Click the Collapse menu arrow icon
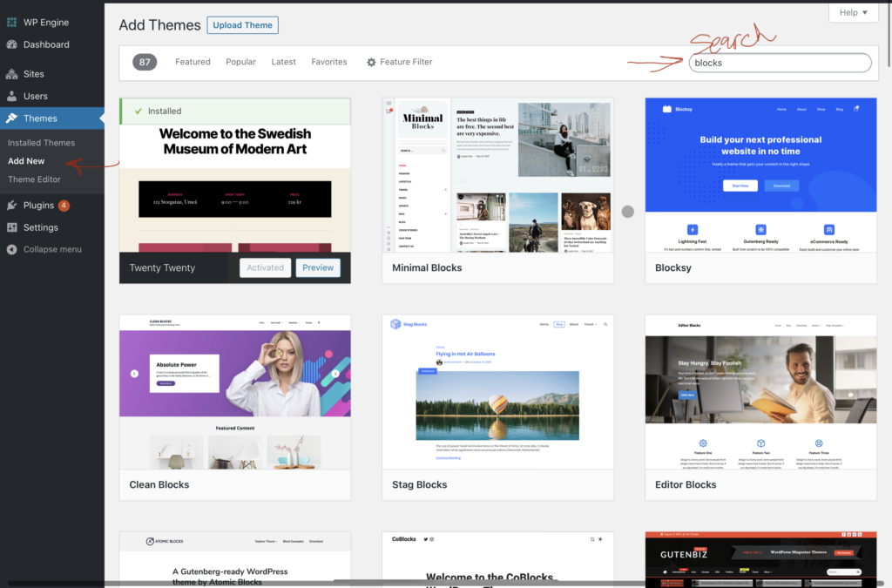This screenshot has width=892, height=588. pyautogui.click(x=11, y=249)
